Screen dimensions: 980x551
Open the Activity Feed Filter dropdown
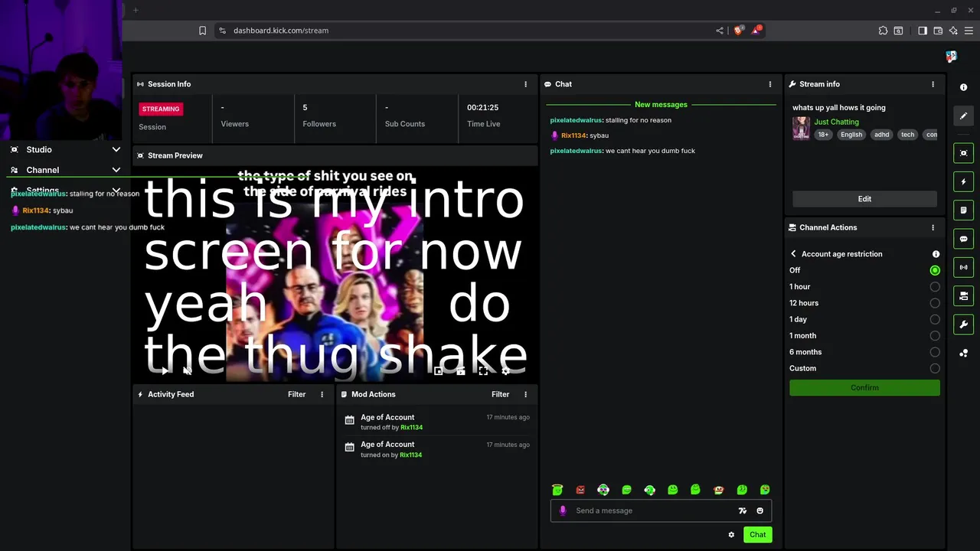(x=296, y=394)
